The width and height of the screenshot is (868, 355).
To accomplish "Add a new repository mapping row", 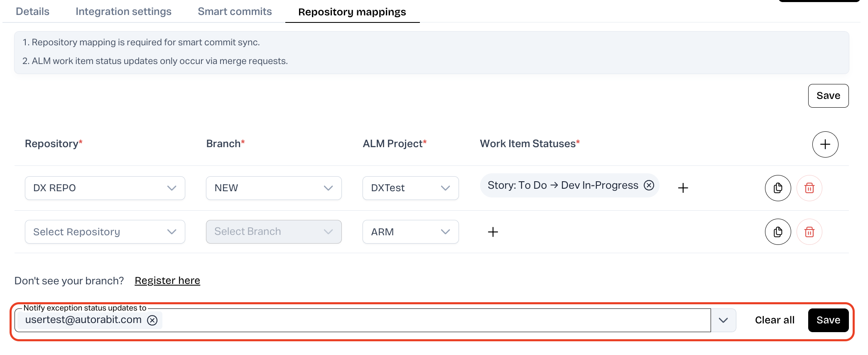I will 825,144.
